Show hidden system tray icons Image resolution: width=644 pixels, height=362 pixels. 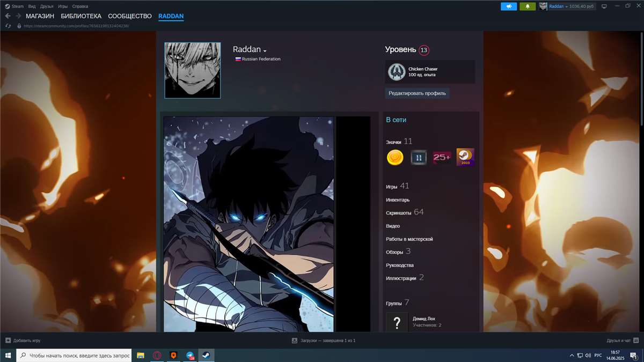571,355
